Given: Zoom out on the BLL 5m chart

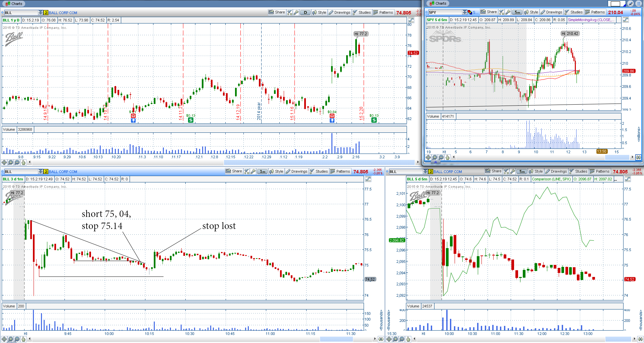Looking at the screenshot, I should coord(402,339).
